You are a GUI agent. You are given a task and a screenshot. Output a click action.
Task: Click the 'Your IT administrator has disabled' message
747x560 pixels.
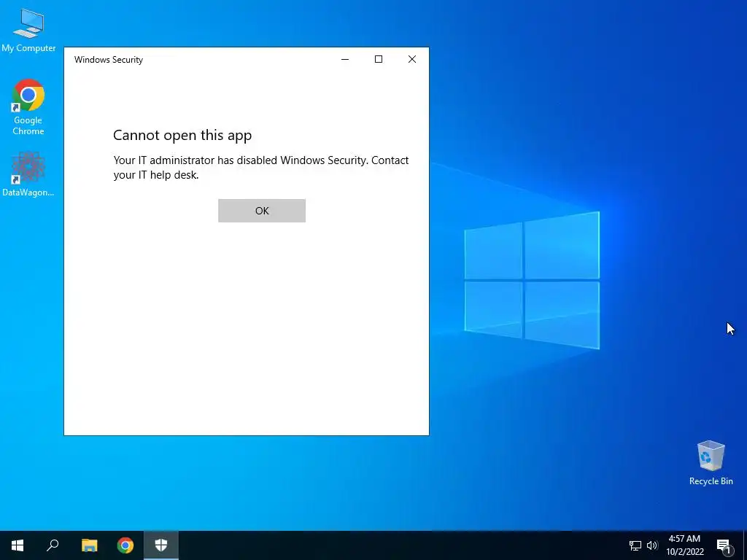(261, 167)
